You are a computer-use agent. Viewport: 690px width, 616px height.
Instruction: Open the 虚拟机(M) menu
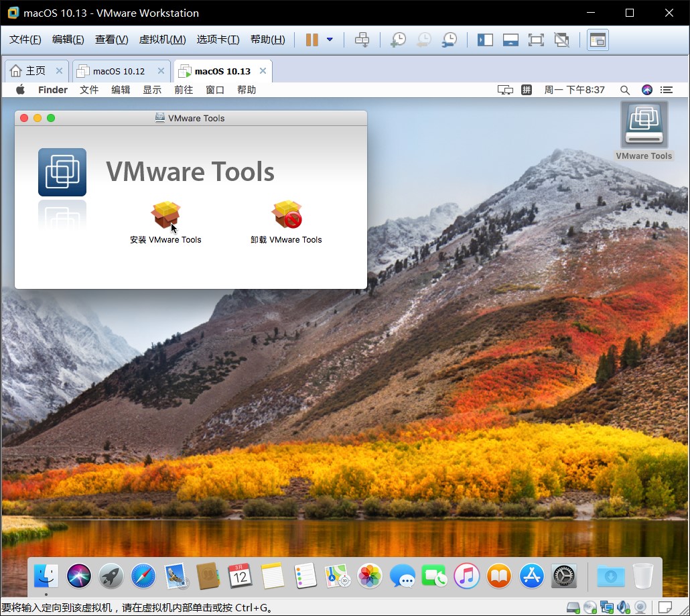(x=162, y=40)
